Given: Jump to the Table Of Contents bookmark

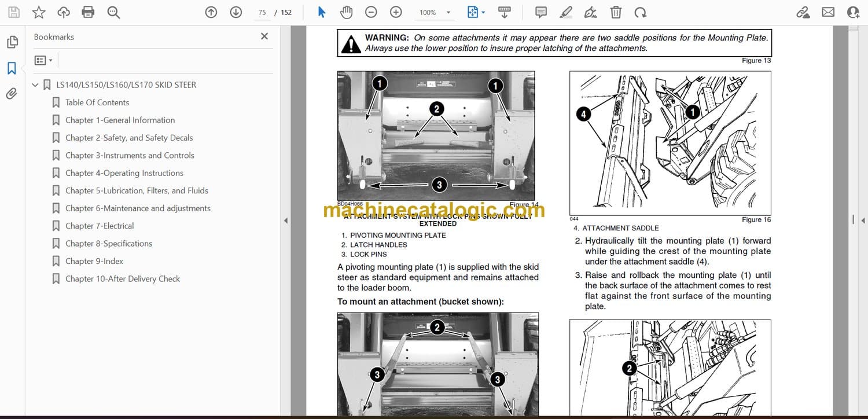Looking at the screenshot, I should pyautogui.click(x=97, y=102).
